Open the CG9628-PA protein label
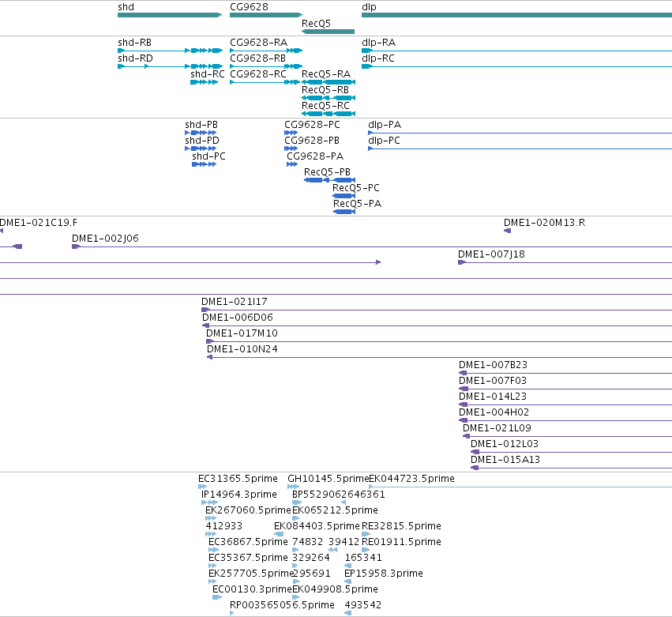 [x=315, y=157]
